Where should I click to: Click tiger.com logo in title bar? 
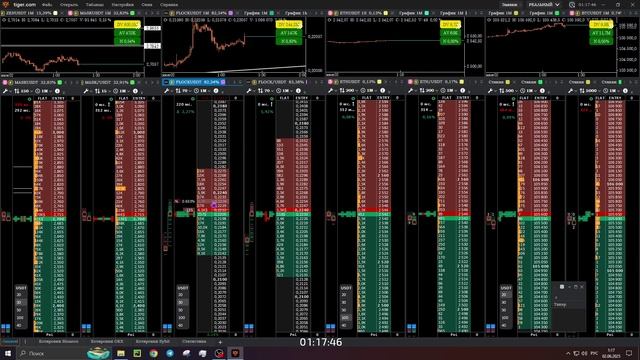[6, 4]
